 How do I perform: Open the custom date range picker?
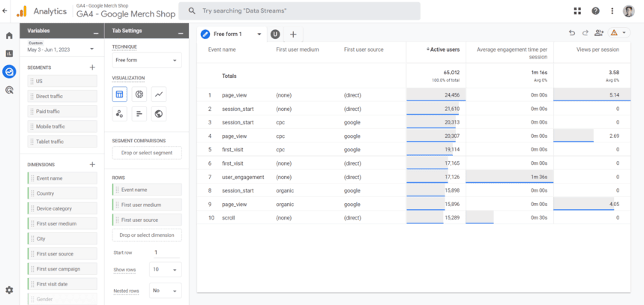coord(61,49)
